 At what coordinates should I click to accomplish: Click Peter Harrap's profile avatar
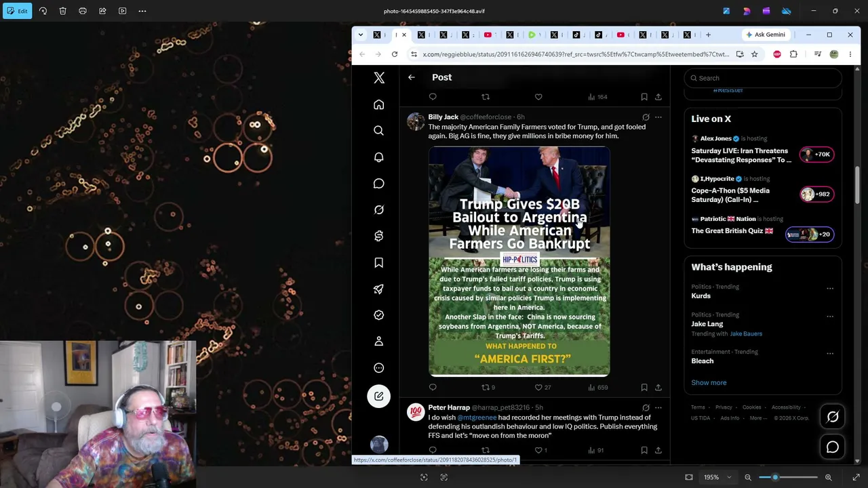[416, 412]
